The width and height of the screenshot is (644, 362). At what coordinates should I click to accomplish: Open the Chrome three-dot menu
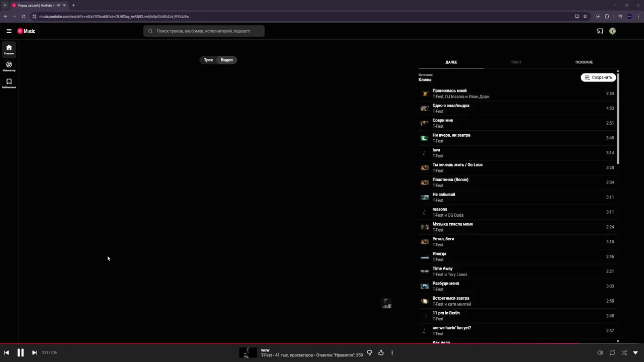(x=638, y=16)
